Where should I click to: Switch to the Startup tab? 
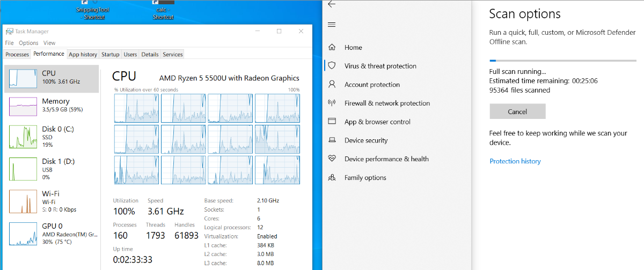(x=111, y=55)
